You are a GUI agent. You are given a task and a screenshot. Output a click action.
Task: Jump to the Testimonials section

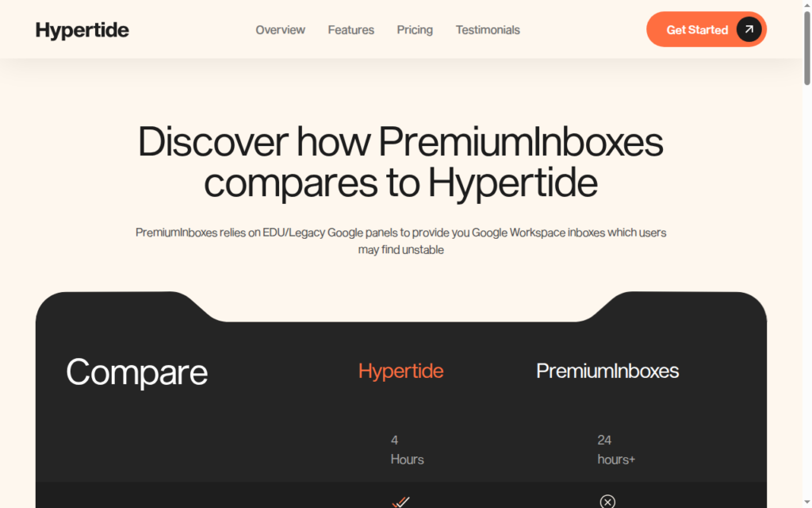point(488,30)
